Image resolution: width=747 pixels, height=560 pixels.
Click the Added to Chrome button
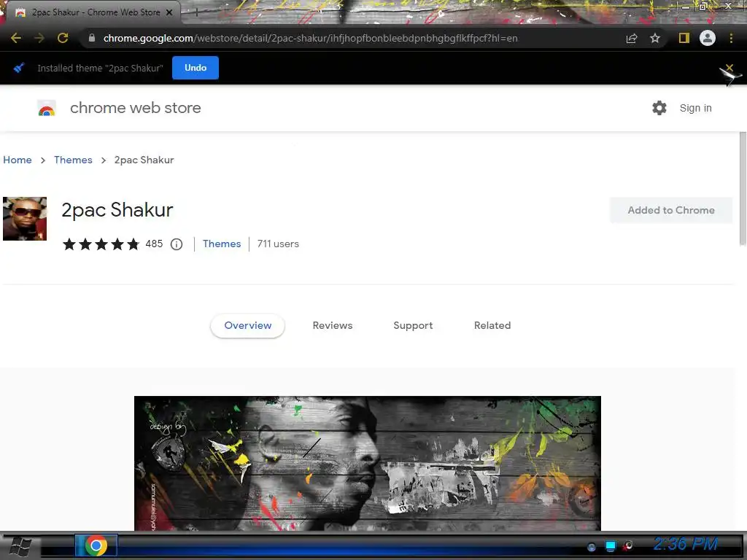671,210
